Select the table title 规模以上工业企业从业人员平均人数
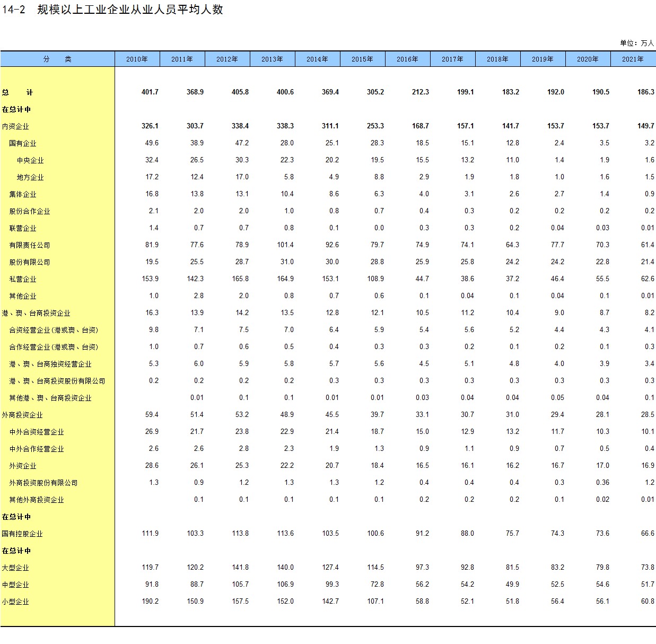Screen dimensions: 656x644 (130, 10)
